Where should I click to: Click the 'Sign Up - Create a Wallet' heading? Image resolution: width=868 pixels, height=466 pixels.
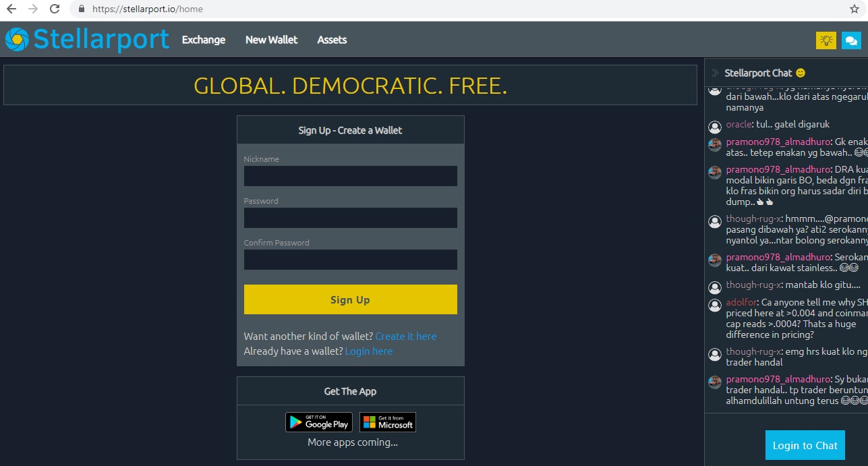350,130
